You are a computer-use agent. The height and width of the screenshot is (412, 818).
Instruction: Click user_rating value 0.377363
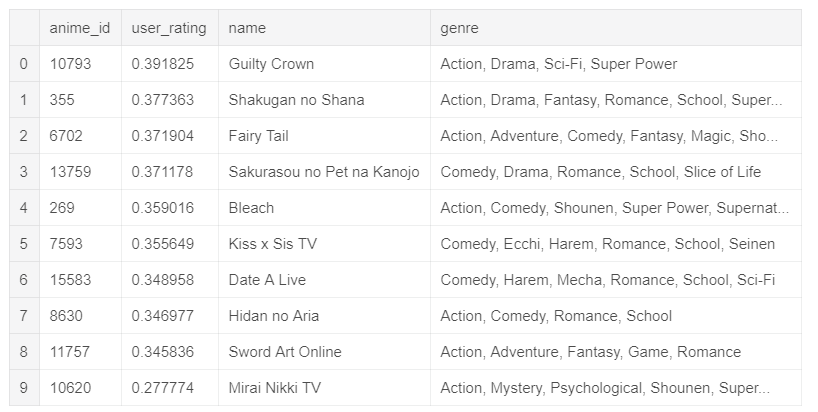[x=163, y=100]
